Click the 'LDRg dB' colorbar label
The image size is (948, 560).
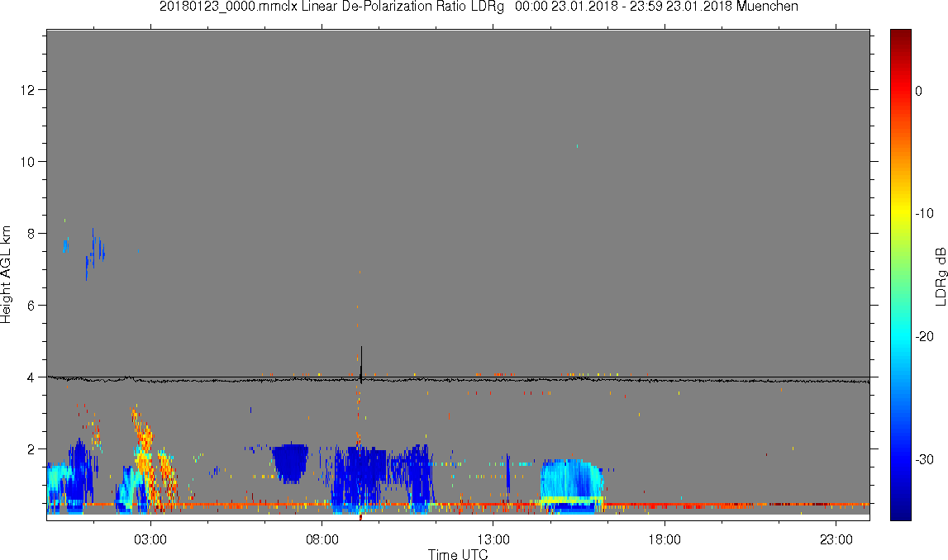(x=940, y=276)
